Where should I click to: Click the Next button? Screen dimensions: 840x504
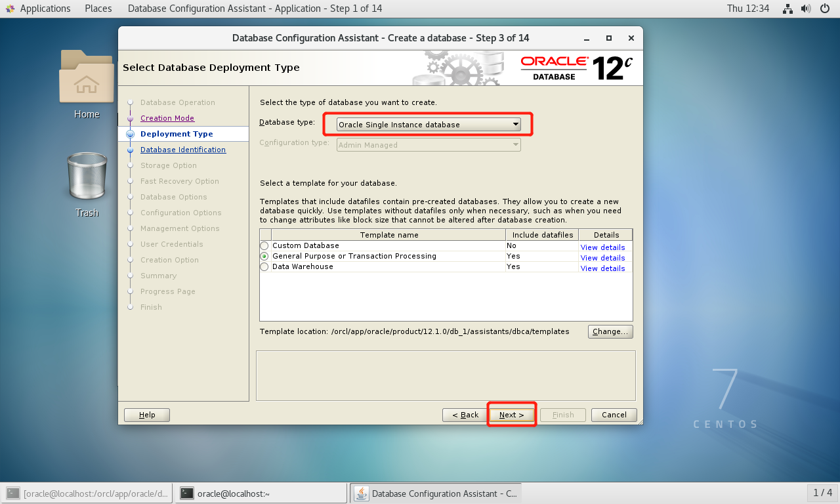(x=512, y=415)
